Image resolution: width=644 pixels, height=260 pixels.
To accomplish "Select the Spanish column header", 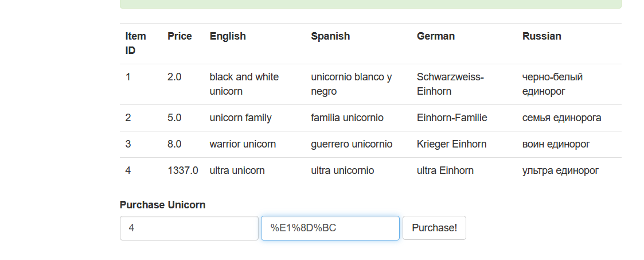I will pos(330,36).
